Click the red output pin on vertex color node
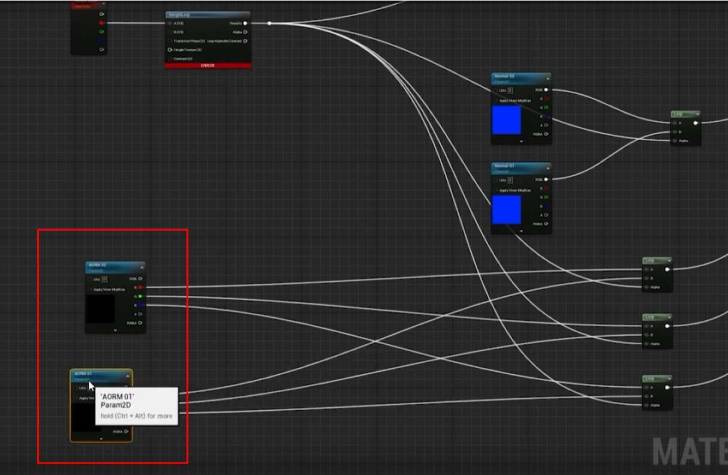The image size is (728, 475). 102,23
